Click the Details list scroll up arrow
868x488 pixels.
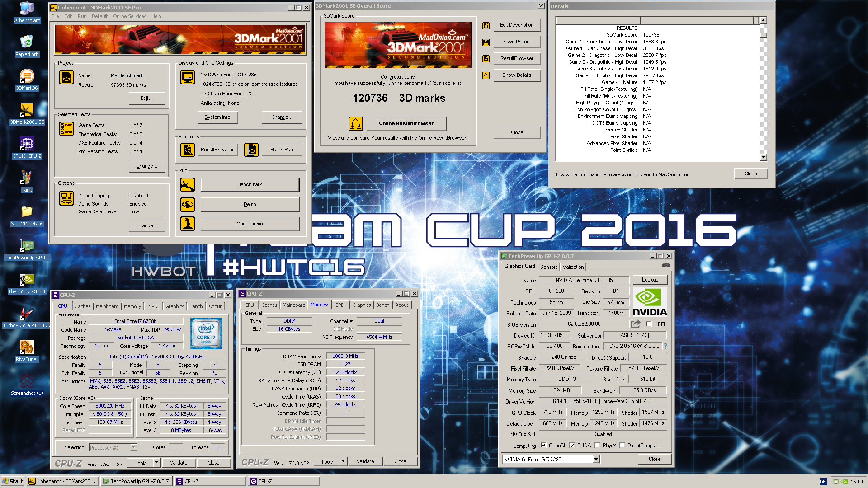tap(764, 20)
